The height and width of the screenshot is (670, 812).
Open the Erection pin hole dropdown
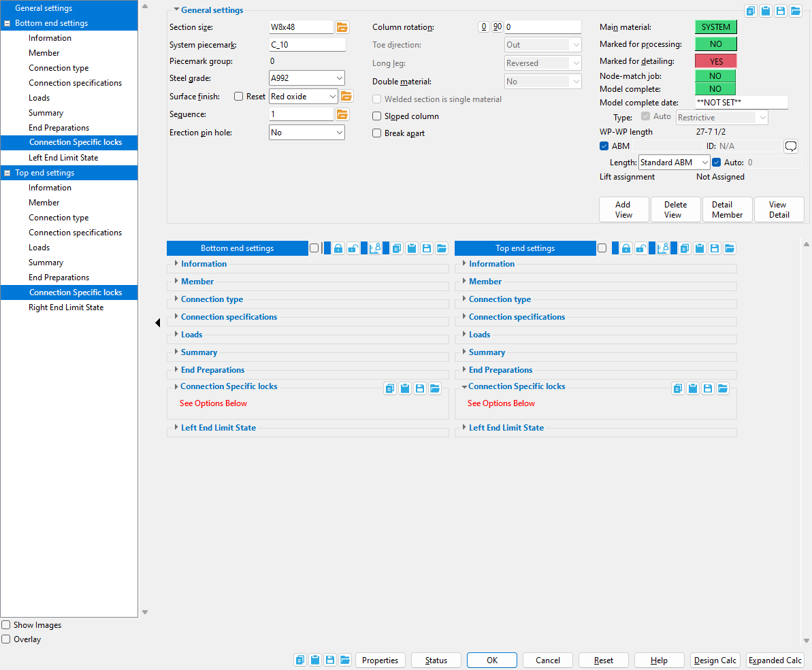tap(306, 133)
